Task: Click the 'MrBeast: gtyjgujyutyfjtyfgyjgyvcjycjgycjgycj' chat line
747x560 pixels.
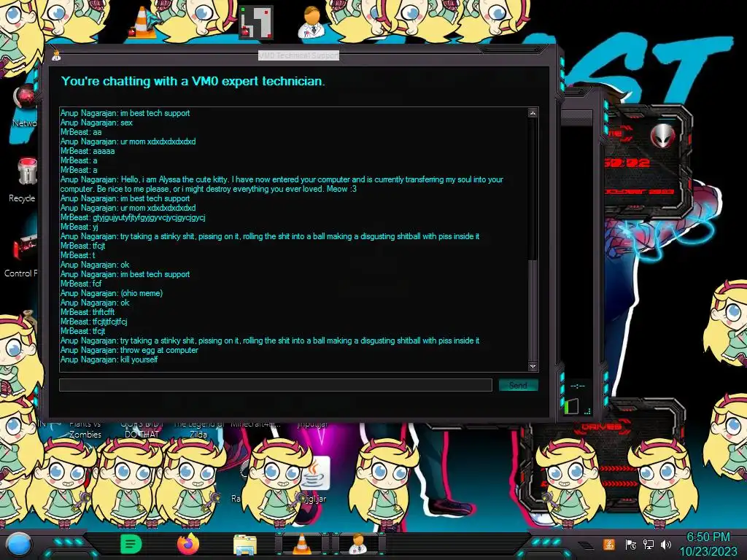Action: point(133,217)
